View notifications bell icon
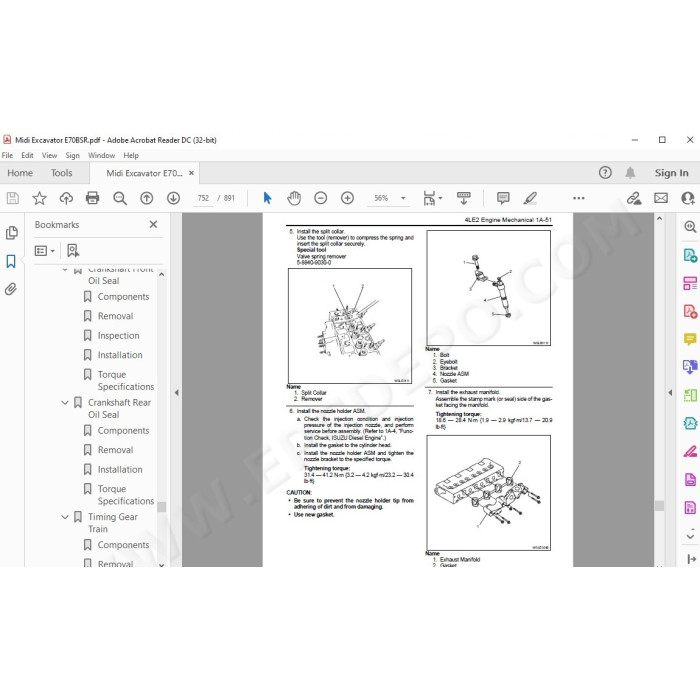The height and width of the screenshot is (700, 700). pyautogui.click(x=630, y=172)
